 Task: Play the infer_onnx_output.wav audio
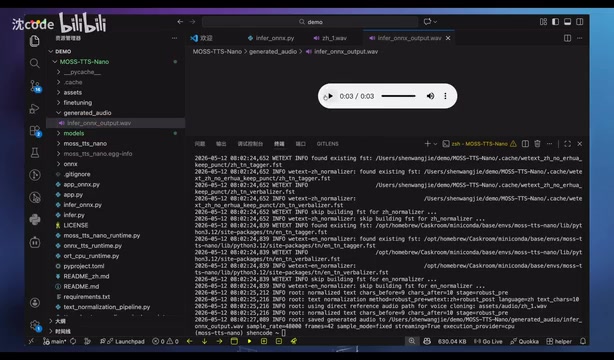330,96
